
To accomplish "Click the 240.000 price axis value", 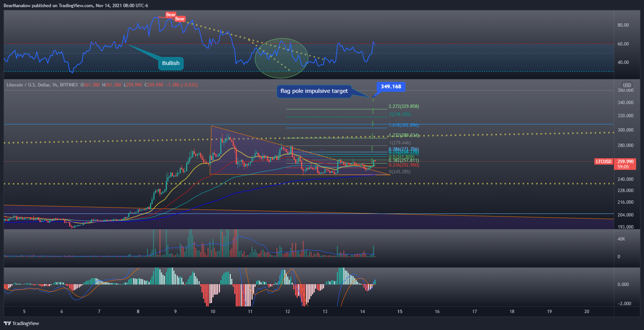I will 626,179.
